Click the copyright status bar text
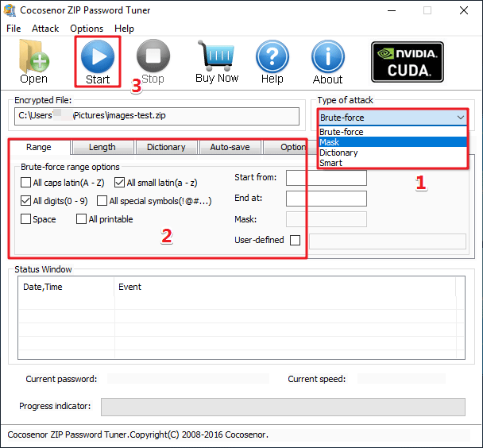Image resolution: width=483 pixels, height=448 pixels. 138,434
